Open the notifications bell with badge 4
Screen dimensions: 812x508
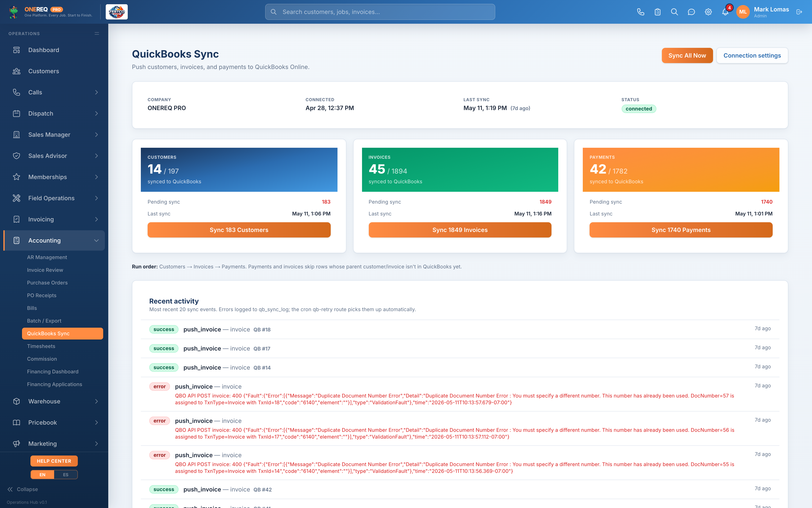point(725,12)
